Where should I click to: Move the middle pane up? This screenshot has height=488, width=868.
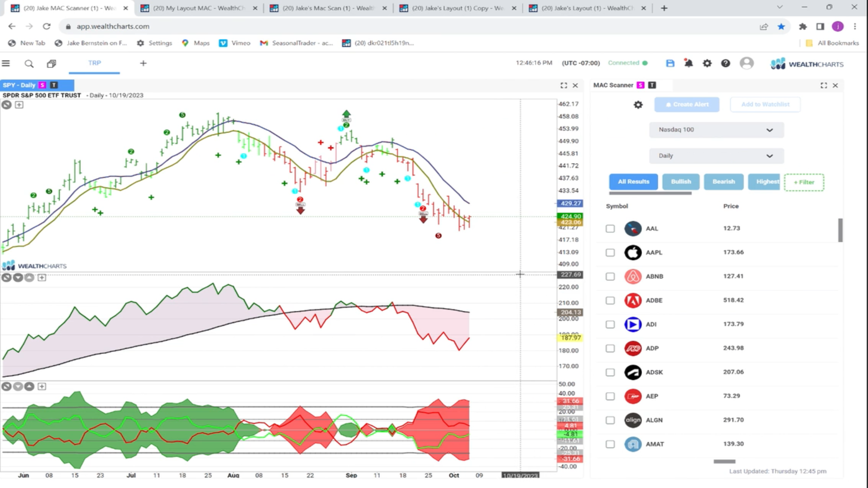[29, 277]
